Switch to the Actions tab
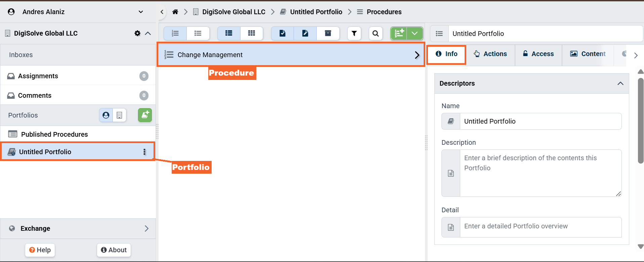 click(490, 54)
